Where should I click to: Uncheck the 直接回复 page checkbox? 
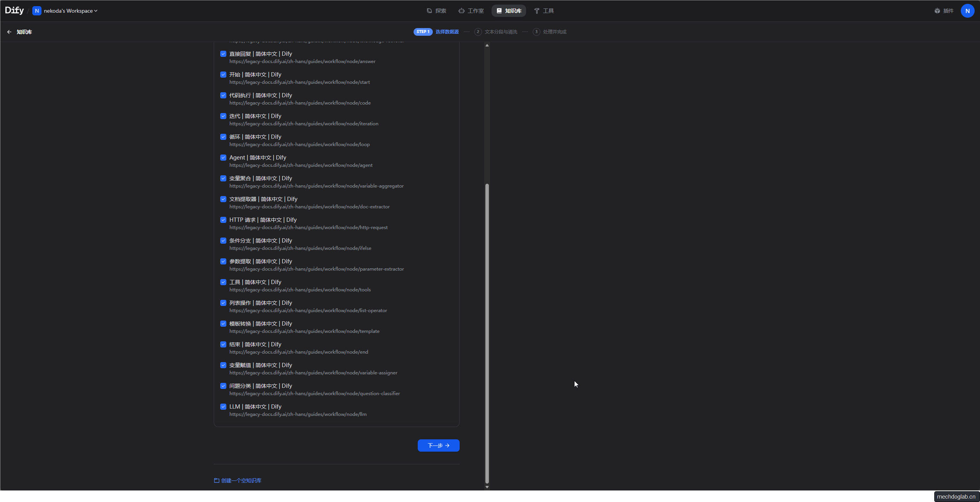tap(223, 54)
